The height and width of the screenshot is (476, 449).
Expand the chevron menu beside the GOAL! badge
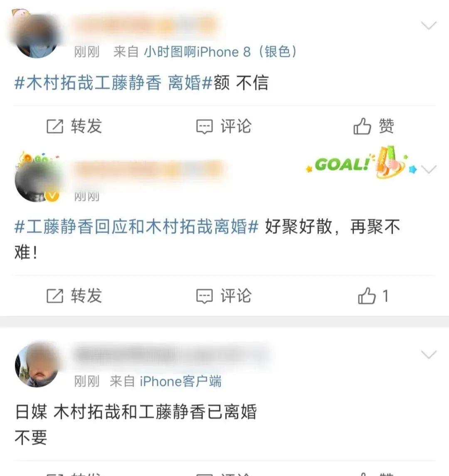pos(429,169)
